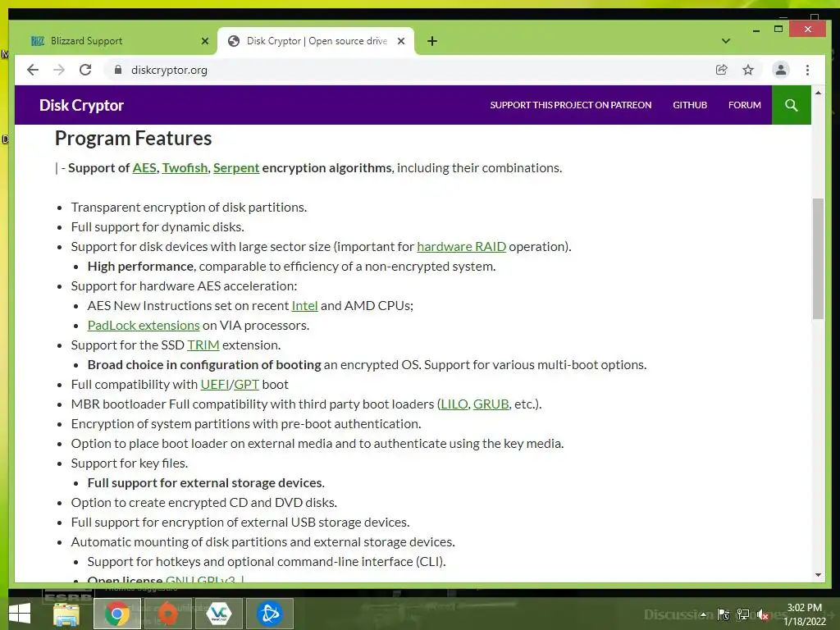The image size is (840, 630).
Task: Open the GITHUB nav link
Action: pos(690,105)
